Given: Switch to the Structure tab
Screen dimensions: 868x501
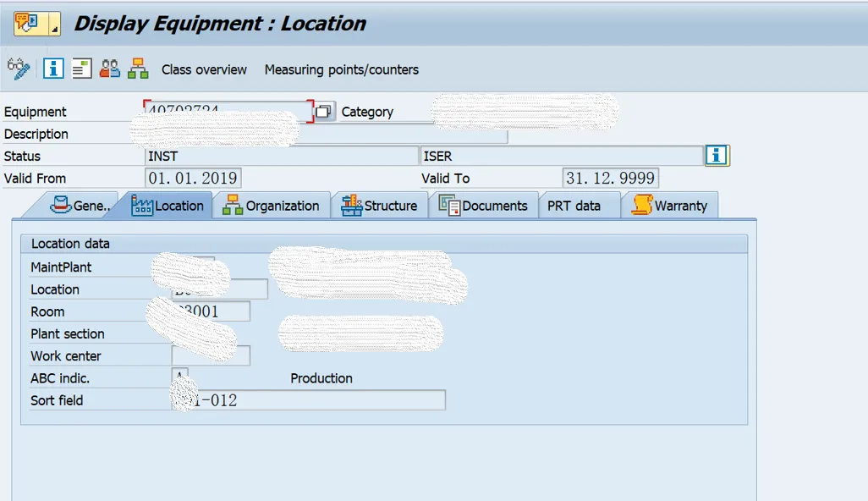Looking at the screenshot, I should [379, 206].
